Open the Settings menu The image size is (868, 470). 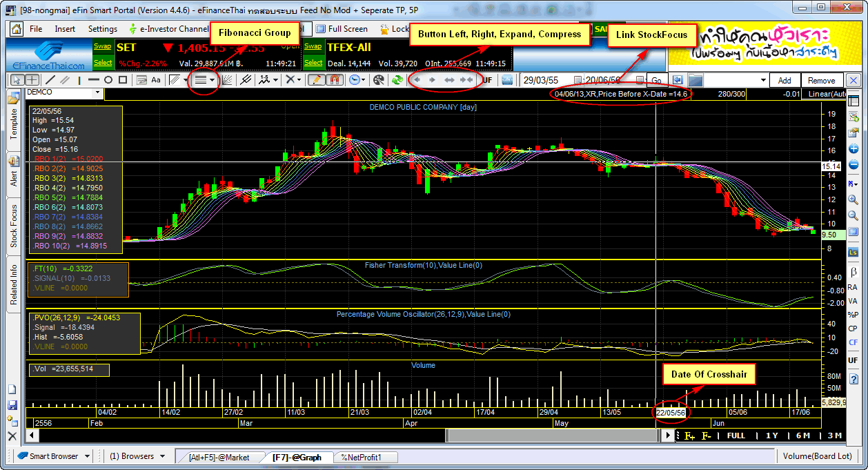point(103,29)
